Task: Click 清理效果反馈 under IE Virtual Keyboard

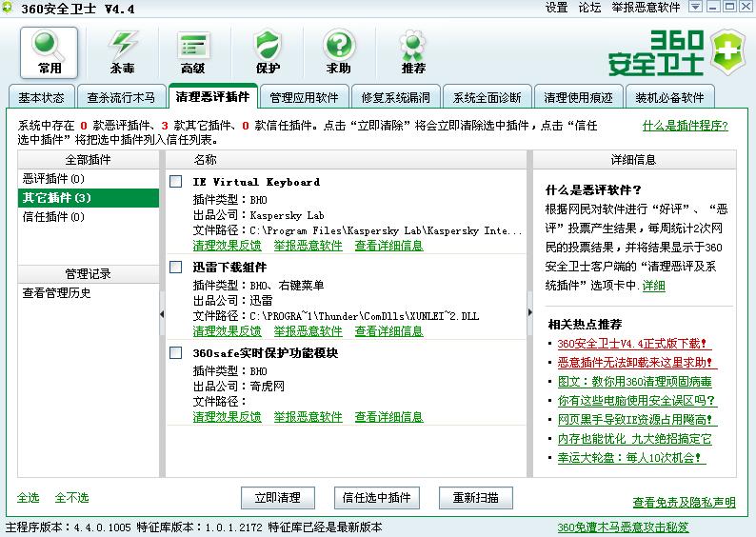Action: 228,246
